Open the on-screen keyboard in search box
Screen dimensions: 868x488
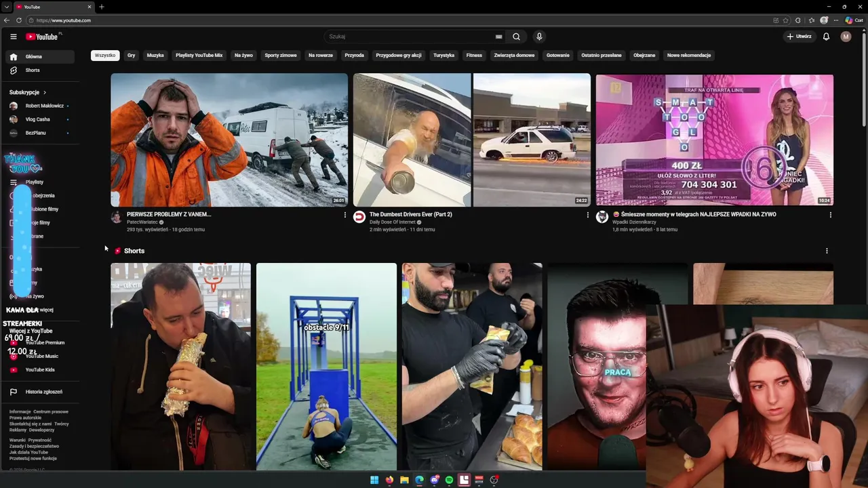[x=498, y=37]
